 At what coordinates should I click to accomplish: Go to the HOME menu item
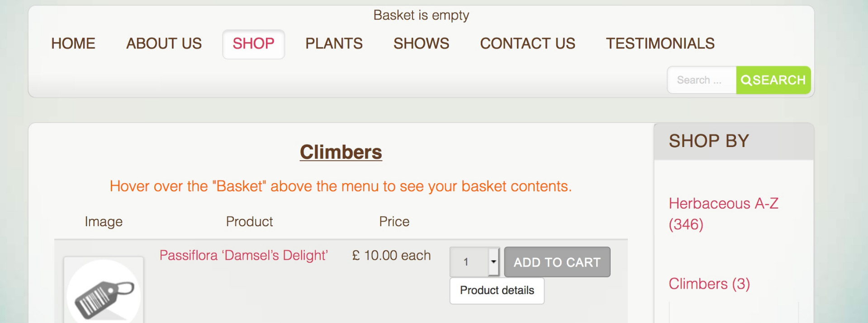[x=73, y=43]
